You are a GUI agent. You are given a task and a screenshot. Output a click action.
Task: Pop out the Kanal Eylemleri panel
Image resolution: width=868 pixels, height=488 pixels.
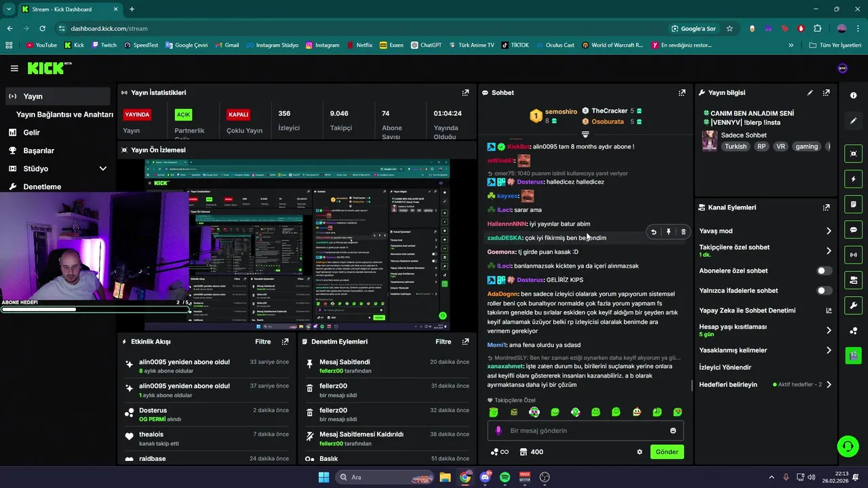point(826,207)
